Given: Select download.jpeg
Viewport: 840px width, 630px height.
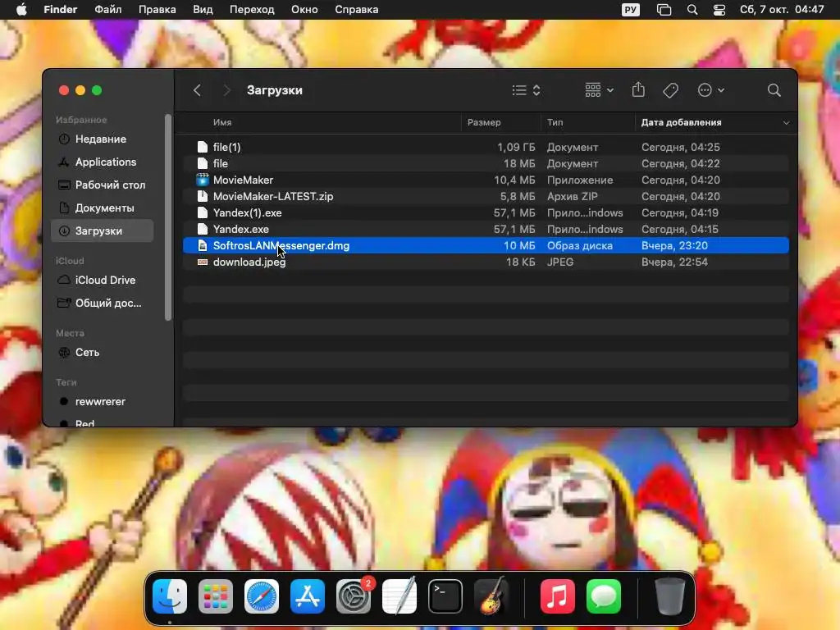Looking at the screenshot, I should (x=486, y=262).
